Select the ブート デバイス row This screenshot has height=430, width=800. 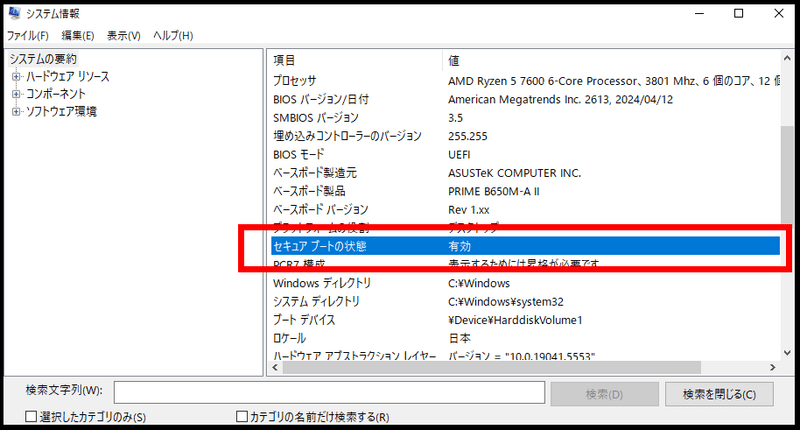(525, 320)
